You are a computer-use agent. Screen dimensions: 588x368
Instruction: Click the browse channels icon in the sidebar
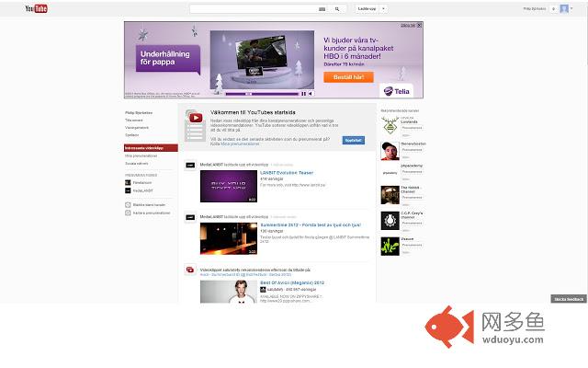click(x=128, y=204)
